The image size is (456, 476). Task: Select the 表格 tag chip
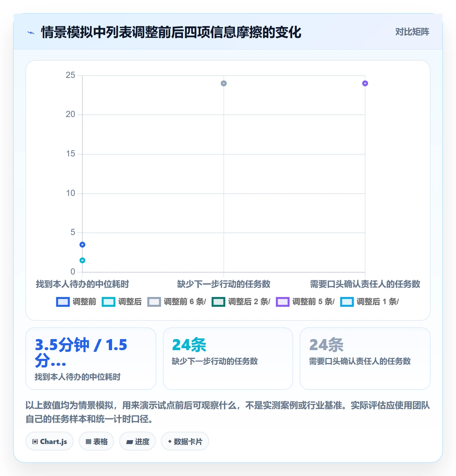[96, 441]
